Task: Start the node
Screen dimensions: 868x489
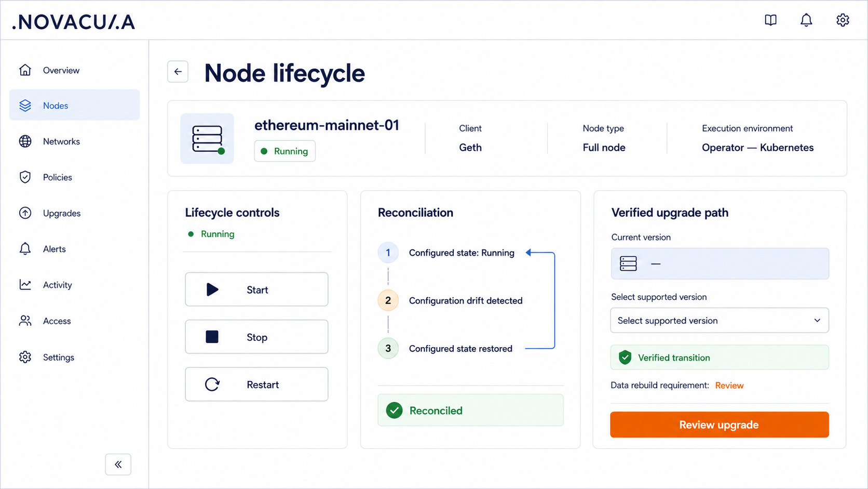Action: 256,289
